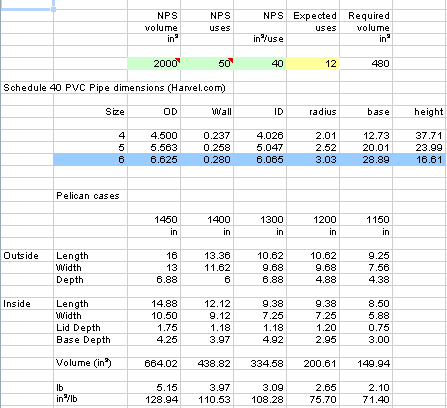Select in³/lb value 108.28
Image resolution: width=447 pixels, height=408 pixels.
(267, 399)
